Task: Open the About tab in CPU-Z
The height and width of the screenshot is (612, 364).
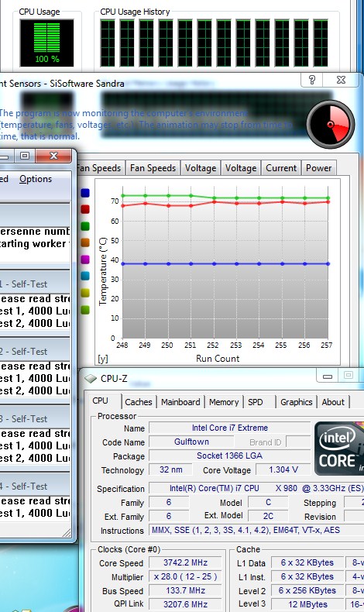Action: 333,402
